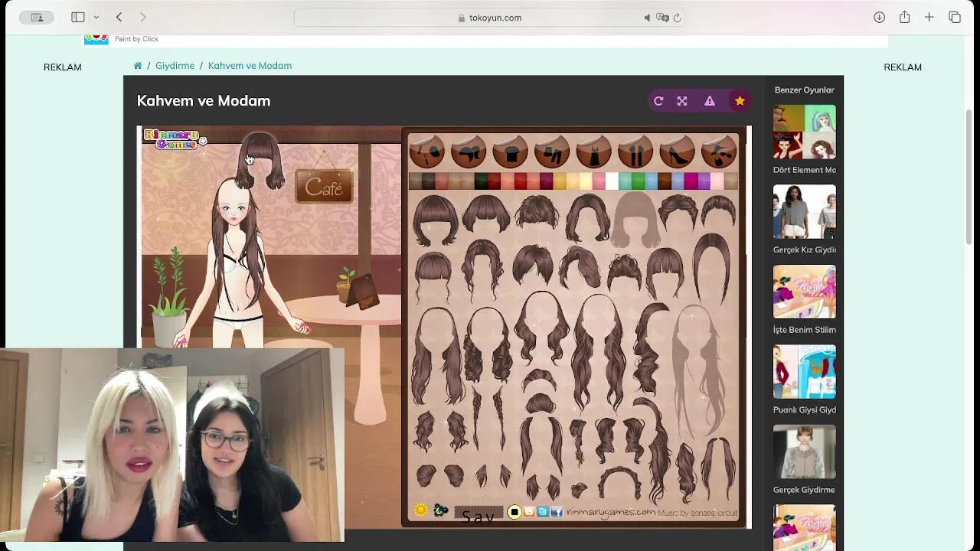This screenshot has height=551, width=980.
Task: Toggle the Safari sidebar
Action: [78, 17]
